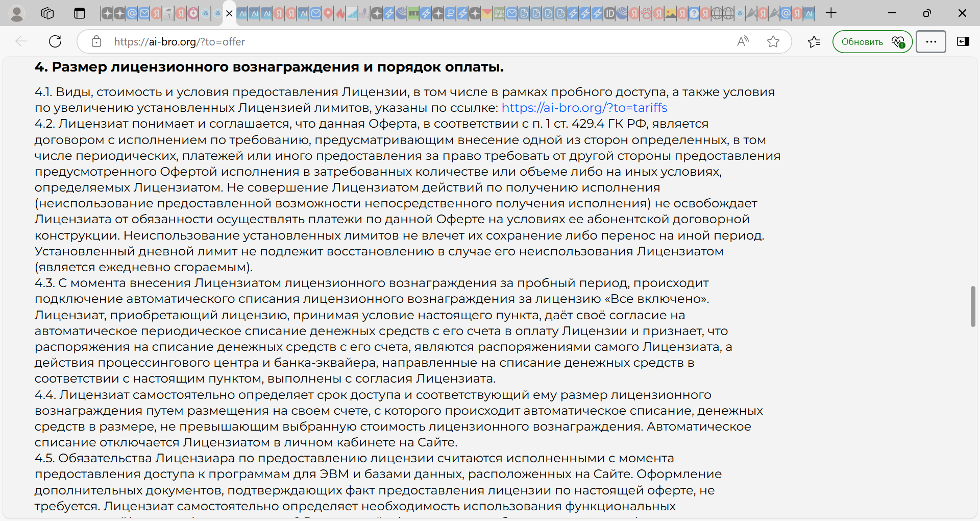Click the page's vertical scrollbar thumb
Image resolution: width=980 pixels, height=521 pixels.
tap(973, 306)
